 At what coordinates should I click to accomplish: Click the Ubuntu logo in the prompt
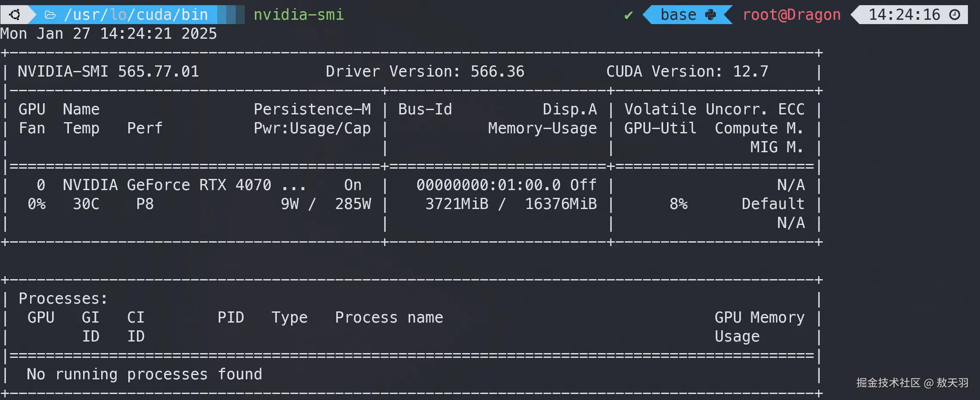(x=15, y=15)
